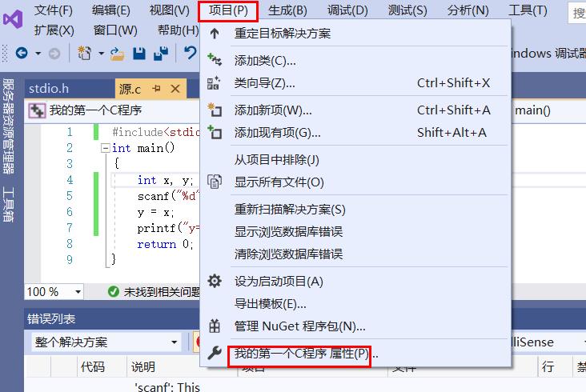
Task: Select the 源.c tab
Action: 130,89
